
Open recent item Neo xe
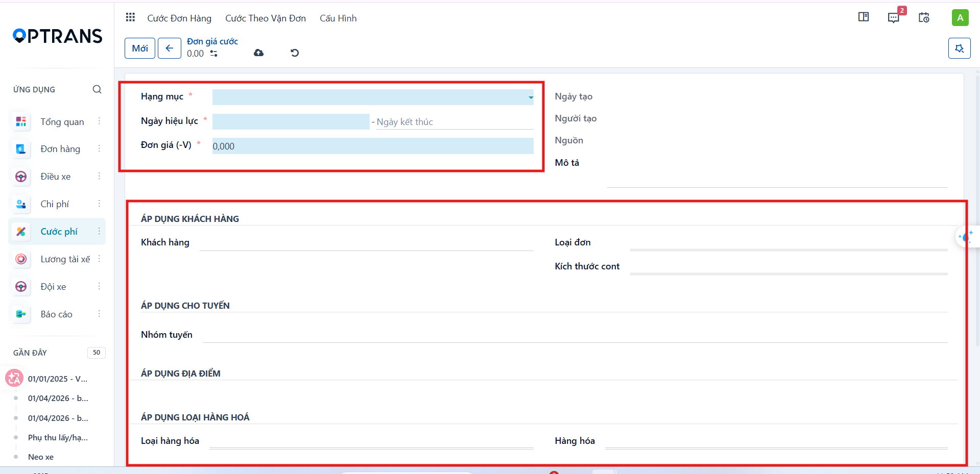point(41,457)
